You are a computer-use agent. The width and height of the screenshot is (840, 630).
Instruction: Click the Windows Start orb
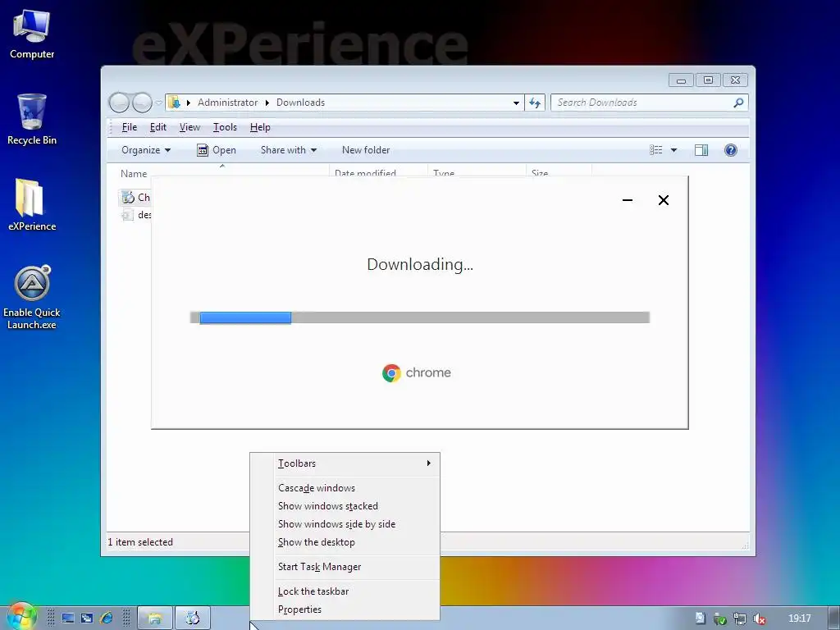pyautogui.click(x=21, y=617)
